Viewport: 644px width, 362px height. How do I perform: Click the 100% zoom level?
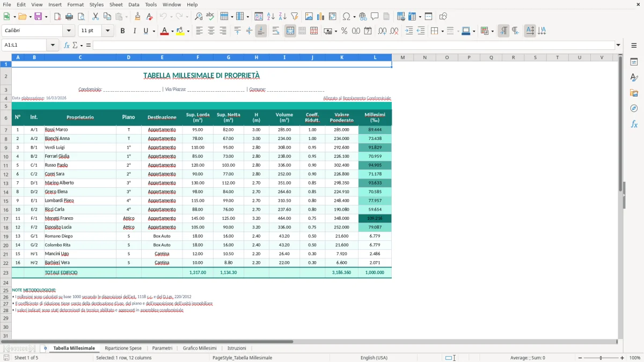click(634, 358)
